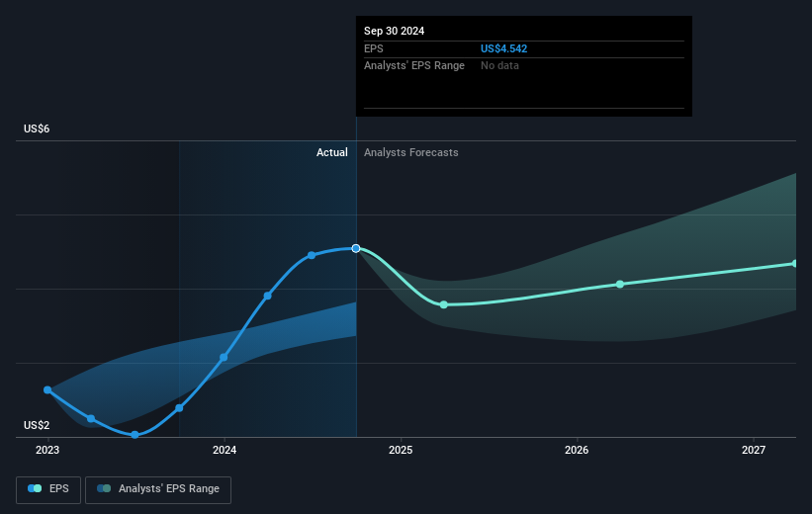This screenshot has width=812, height=514.
Task: Click the 'EPS' row label in tooltip
Action: 374,48
